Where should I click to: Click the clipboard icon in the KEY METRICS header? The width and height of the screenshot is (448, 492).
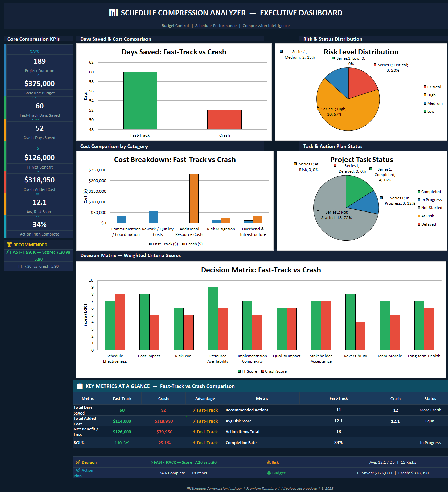point(80,386)
